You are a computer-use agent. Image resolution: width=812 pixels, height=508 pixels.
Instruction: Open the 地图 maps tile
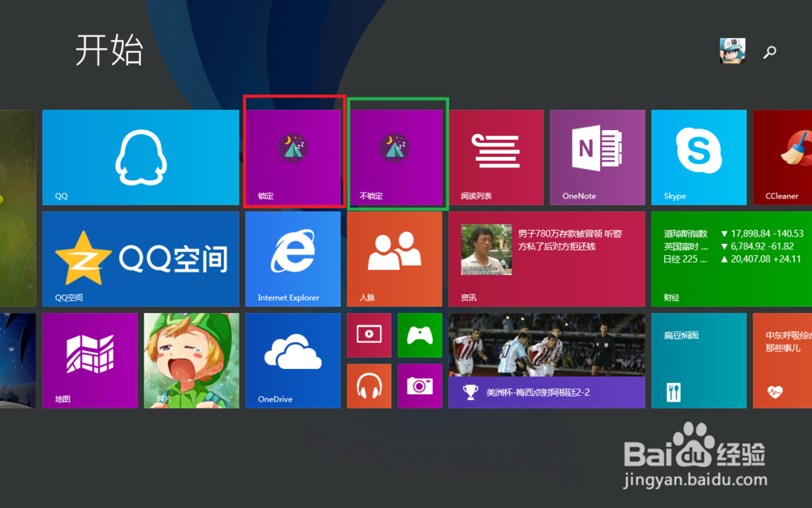[90, 360]
